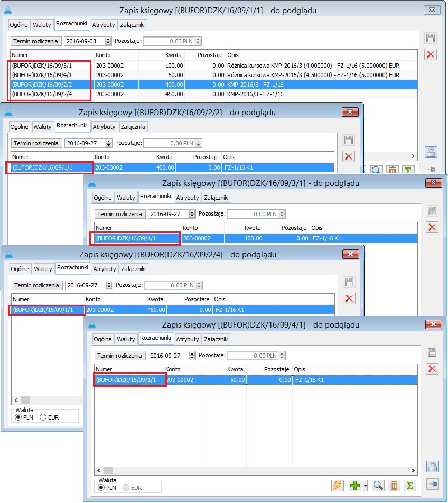The width and height of the screenshot is (448, 503).
Task: Expand the dropdown arrow next to green plus
Action: pos(365,485)
